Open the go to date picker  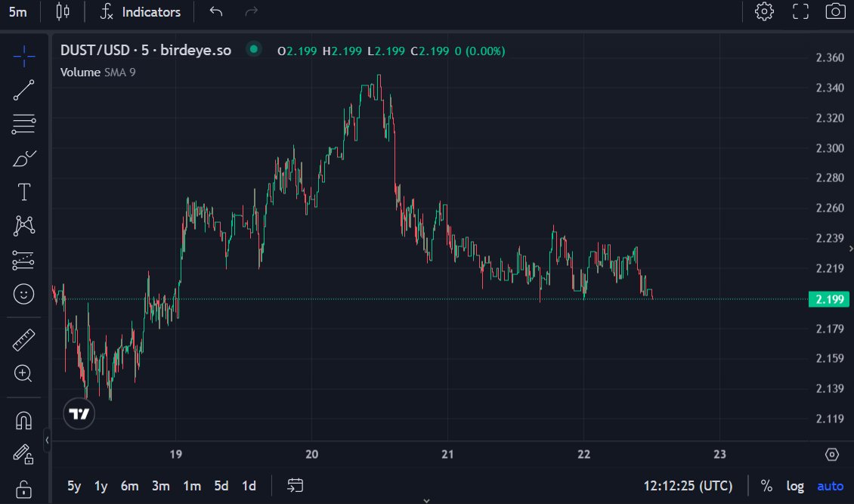[295, 486]
